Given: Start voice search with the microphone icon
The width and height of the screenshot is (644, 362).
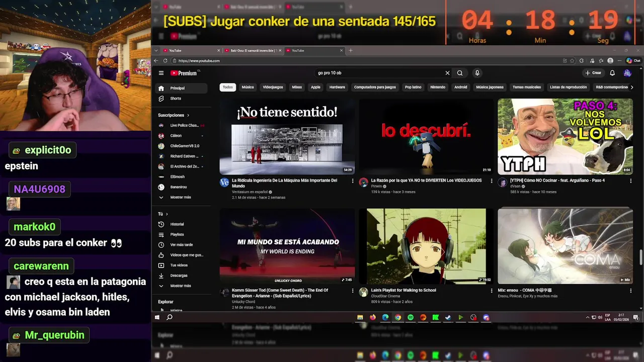Looking at the screenshot, I should click(477, 73).
